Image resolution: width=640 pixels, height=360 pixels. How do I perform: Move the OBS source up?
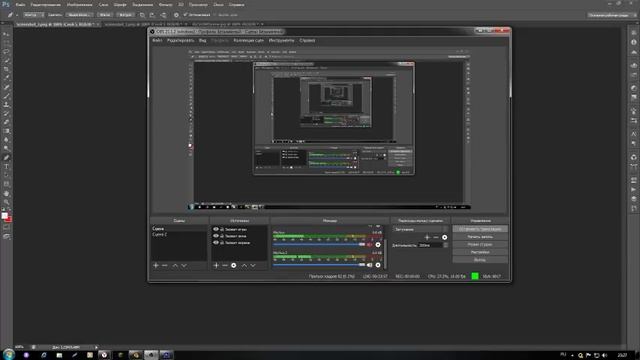(x=244, y=266)
